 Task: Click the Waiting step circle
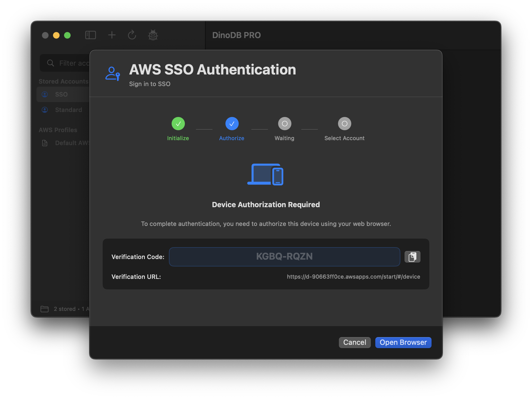click(285, 124)
